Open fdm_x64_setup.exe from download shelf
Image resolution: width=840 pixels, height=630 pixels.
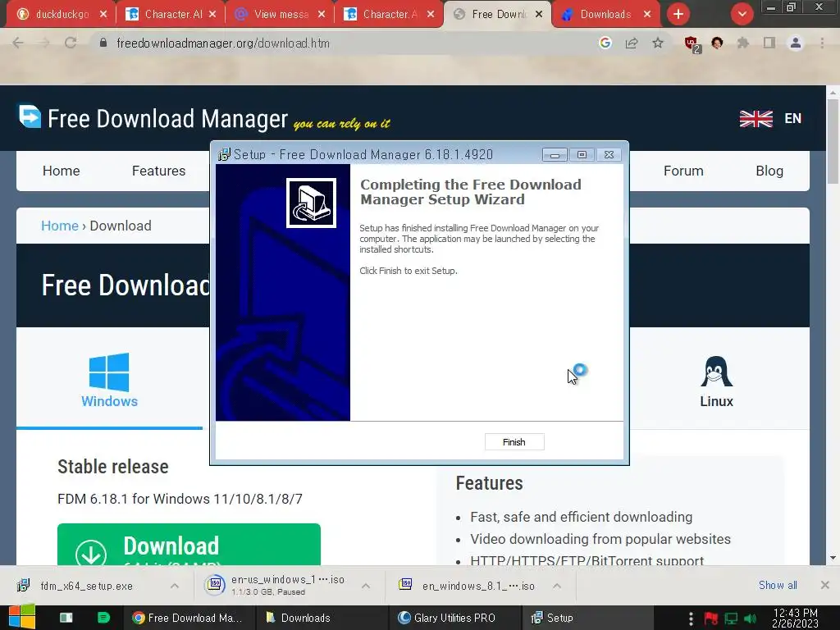(85, 586)
